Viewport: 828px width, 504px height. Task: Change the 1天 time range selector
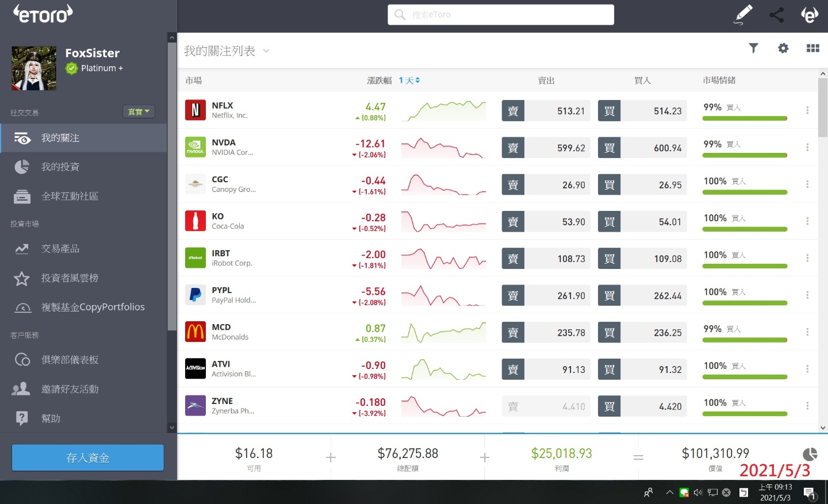[409, 80]
